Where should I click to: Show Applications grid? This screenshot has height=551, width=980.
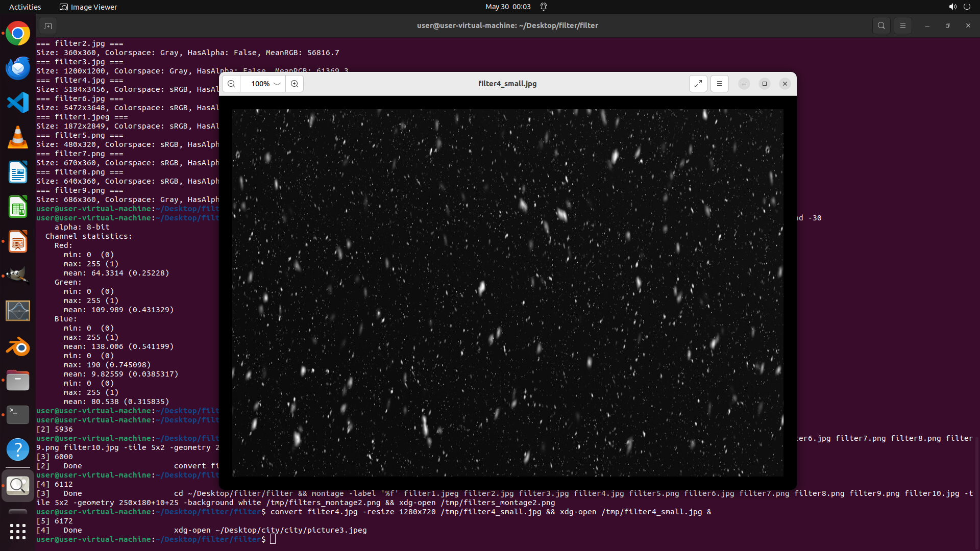coord(18,532)
